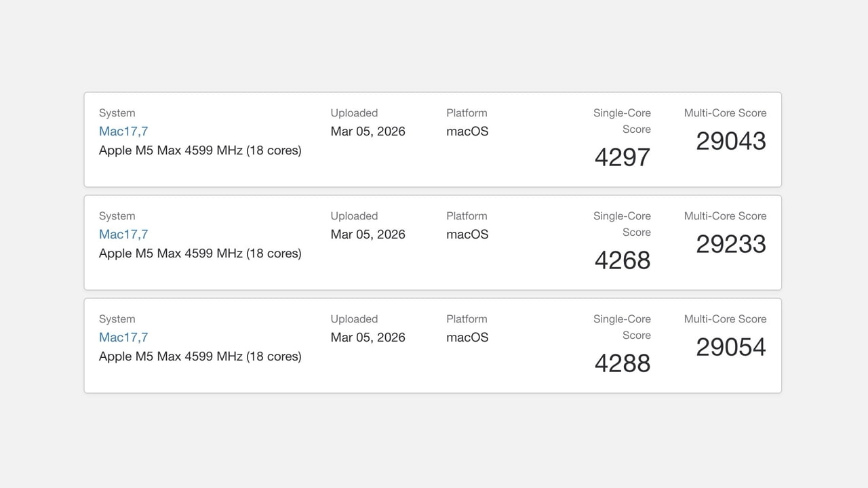
Task: Click the Uploaded column header
Action: click(x=354, y=113)
